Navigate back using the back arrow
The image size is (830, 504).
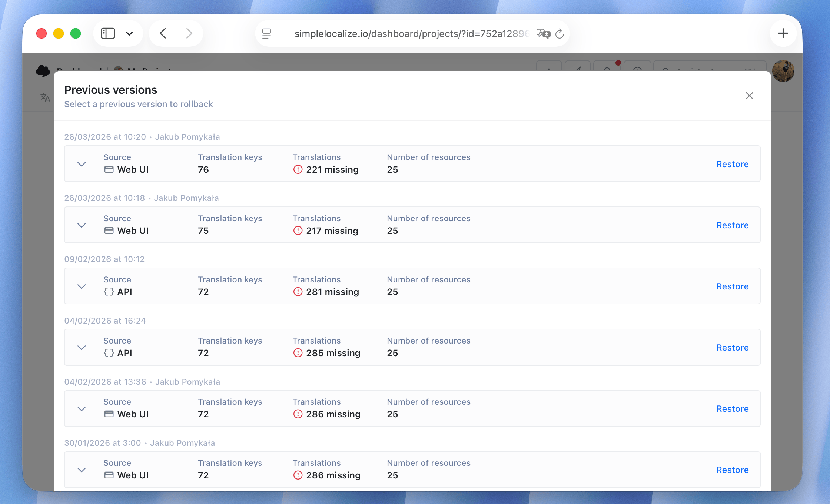pos(162,33)
